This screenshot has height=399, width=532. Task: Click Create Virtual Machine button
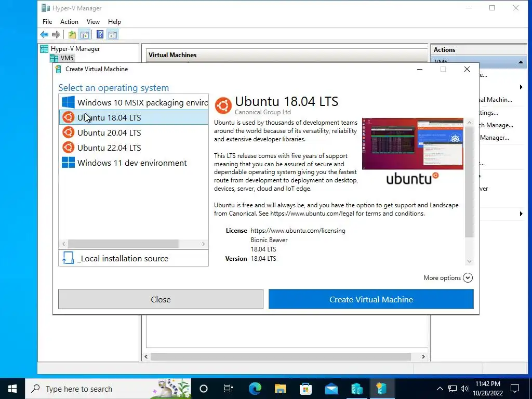point(371,299)
